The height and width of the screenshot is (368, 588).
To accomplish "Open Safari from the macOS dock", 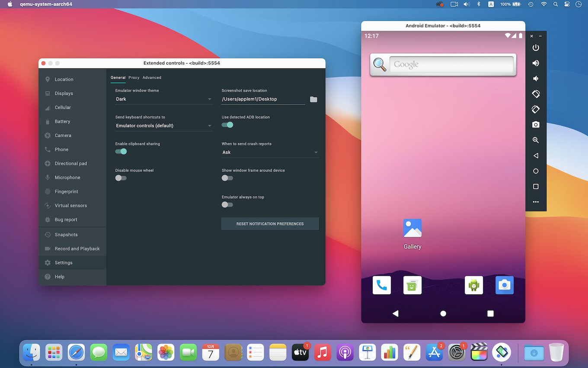I will click(x=76, y=352).
